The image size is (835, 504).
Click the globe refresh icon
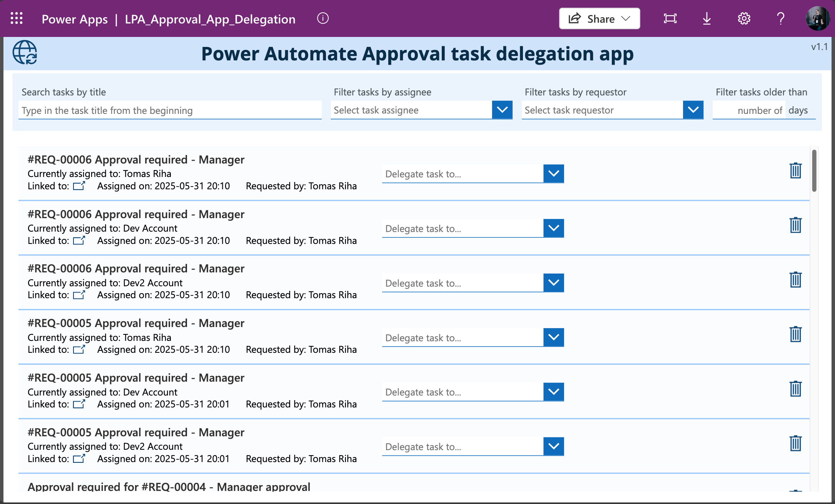tap(25, 53)
